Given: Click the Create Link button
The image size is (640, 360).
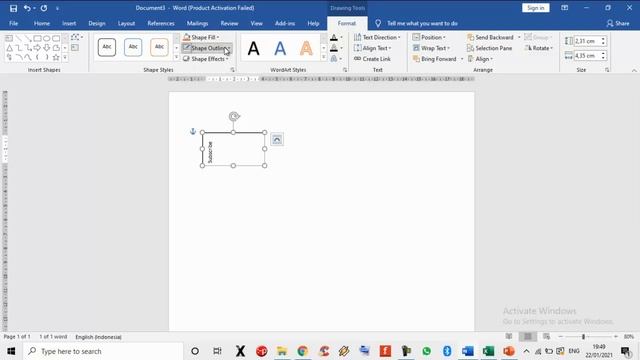Looking at the screenshot, I should click(372, 59).
